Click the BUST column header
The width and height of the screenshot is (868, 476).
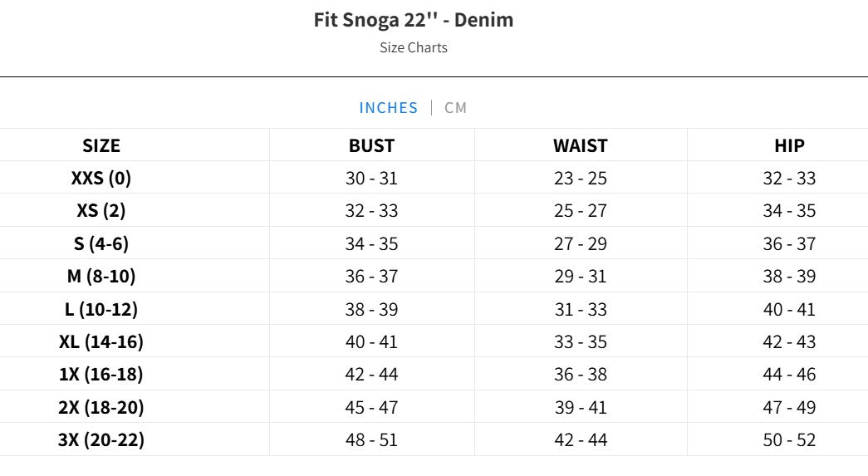click(371, 145)
